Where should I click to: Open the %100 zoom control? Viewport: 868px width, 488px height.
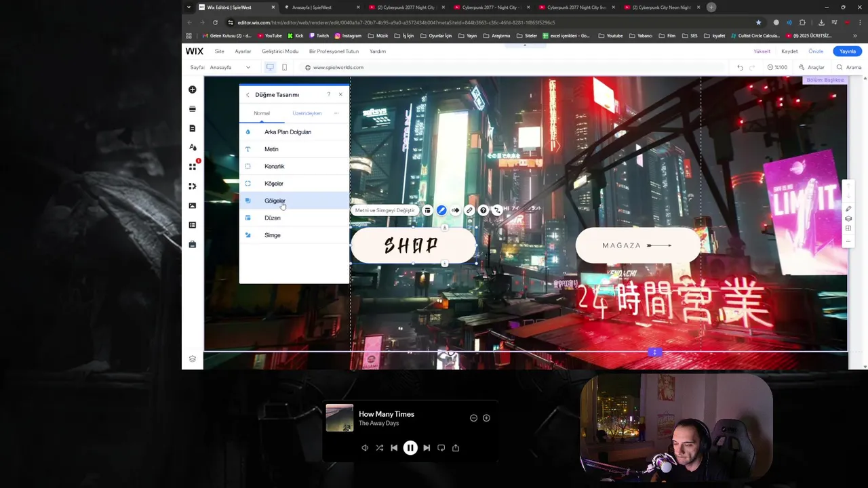pyautogui.click(x=777, y=67)
